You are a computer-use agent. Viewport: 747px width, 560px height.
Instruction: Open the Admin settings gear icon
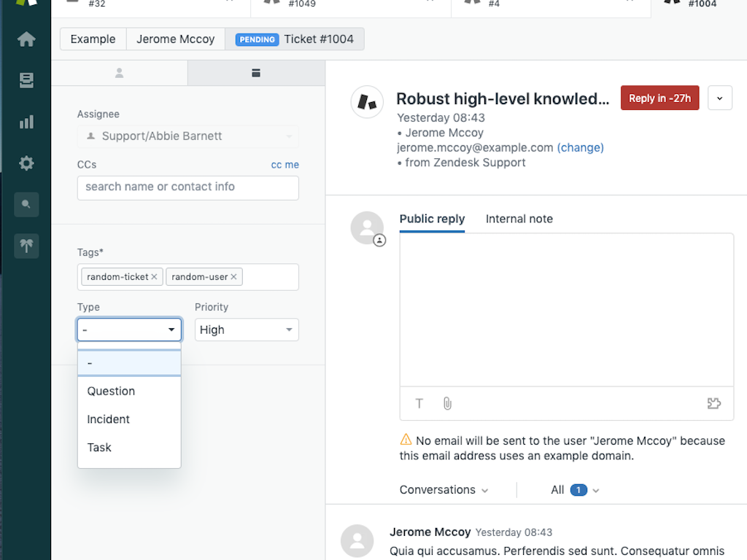(26, 163)
